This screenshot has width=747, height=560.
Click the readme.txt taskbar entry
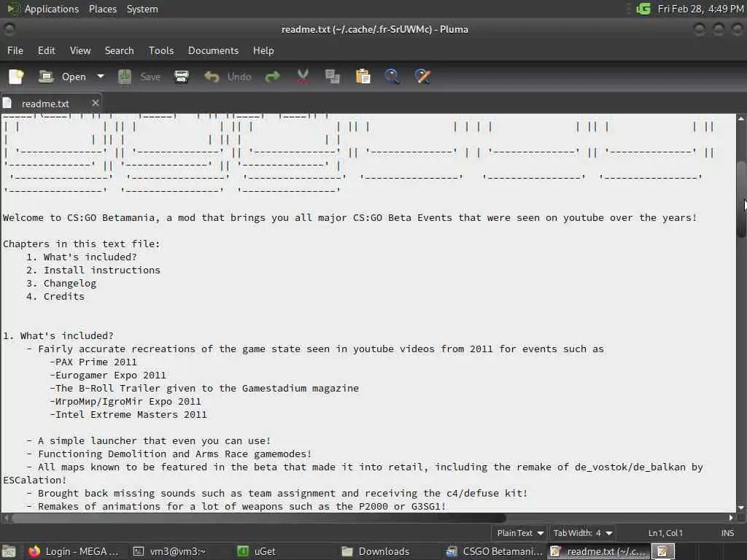point(600,551)
